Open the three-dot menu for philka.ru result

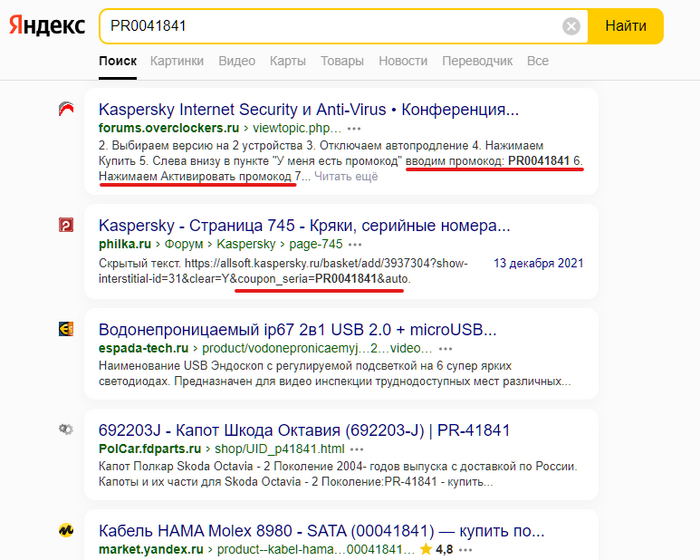click(358, 245)
